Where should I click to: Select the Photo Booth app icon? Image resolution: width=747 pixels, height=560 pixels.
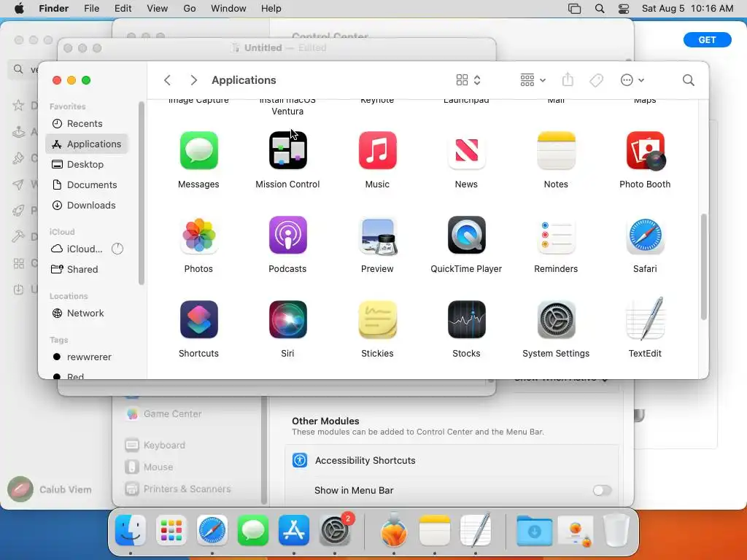[x=645, y=150]
